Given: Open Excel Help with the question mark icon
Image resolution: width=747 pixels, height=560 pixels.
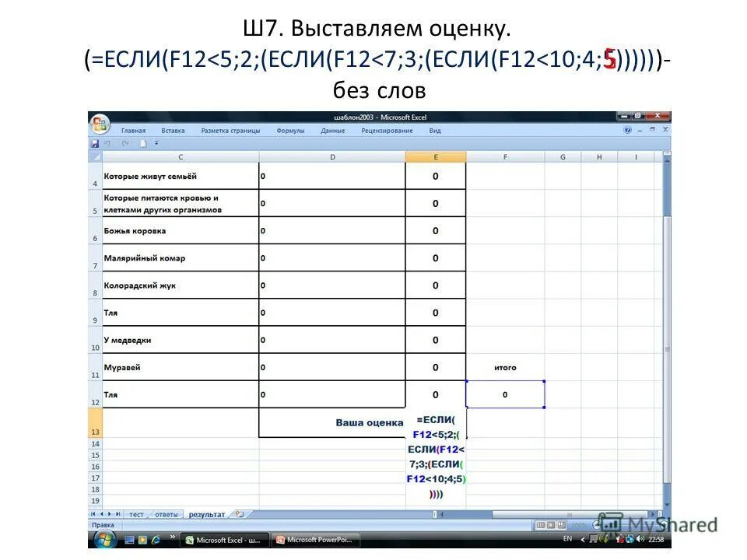Looking at the screenshot, I should coord(627,130).
